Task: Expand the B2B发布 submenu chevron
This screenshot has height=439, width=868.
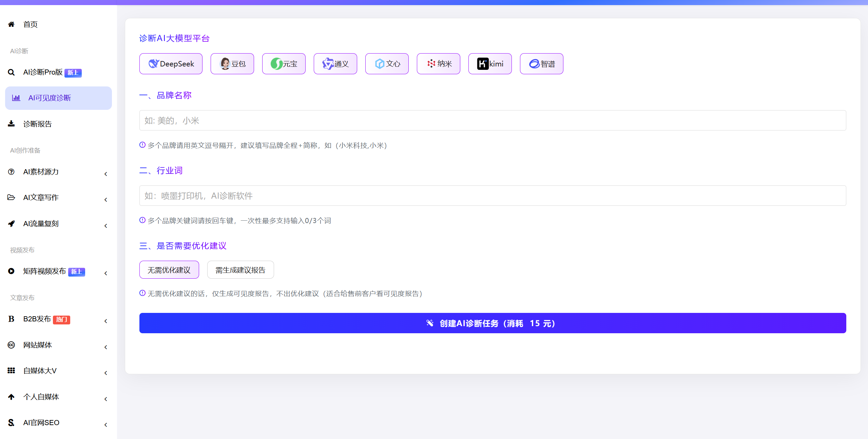Action: pyautogui.click(x=106, y=321)
